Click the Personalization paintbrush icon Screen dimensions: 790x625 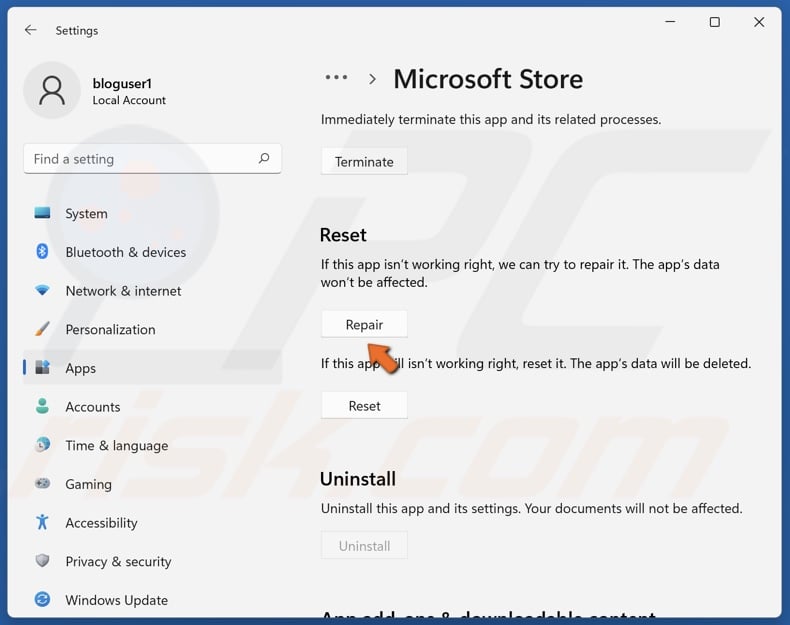pos(42,329)
